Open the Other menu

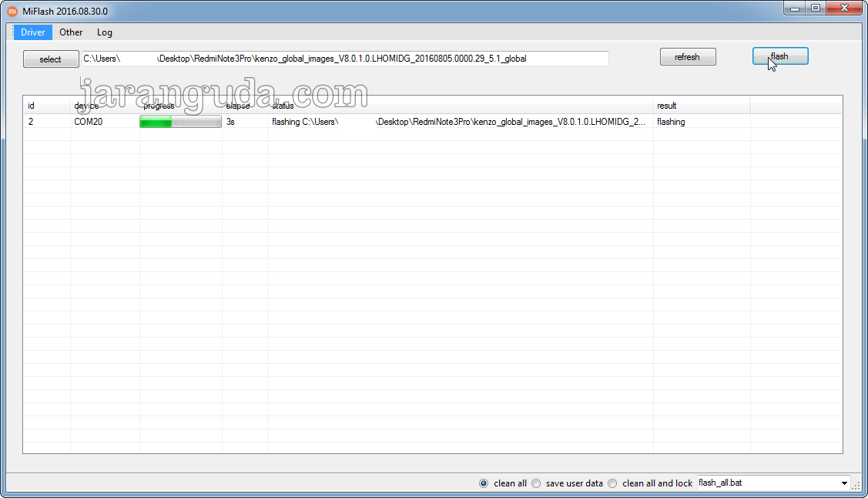71,32
